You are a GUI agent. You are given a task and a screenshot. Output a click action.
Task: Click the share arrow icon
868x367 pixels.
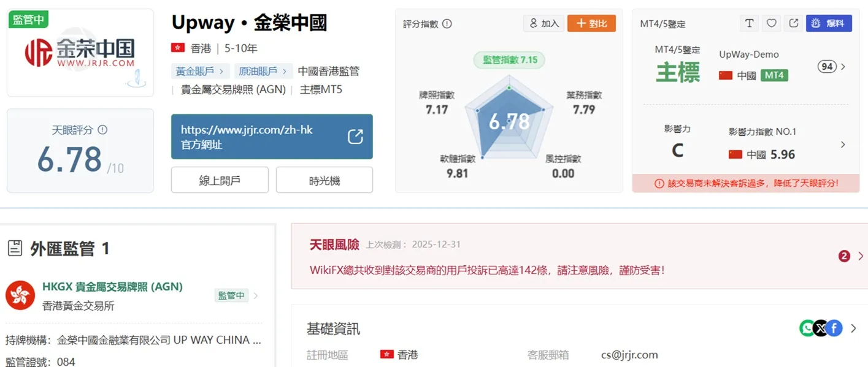coord(794,23)
